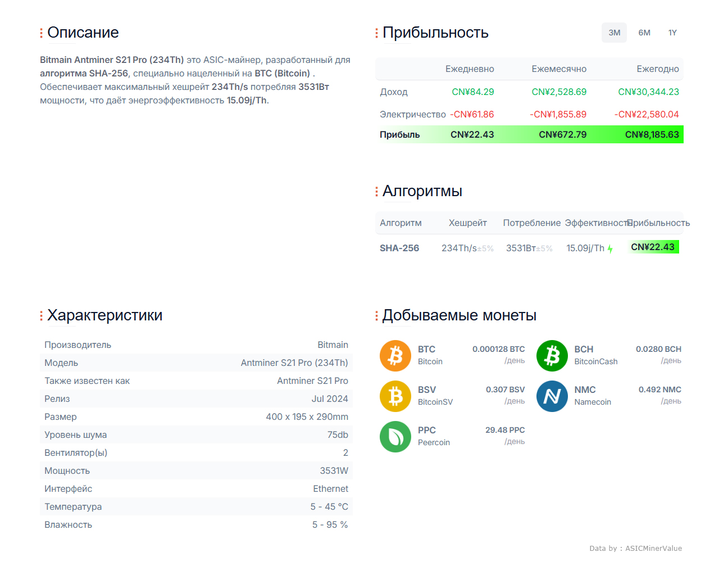Click the BitcoinCash BCH green icon
This screenshot has height=584, width=728.
click(x=552, y=356)
